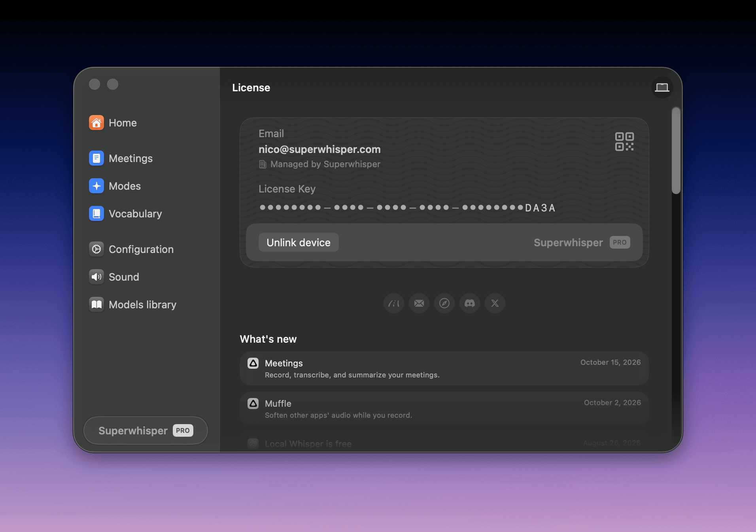
Task: Click the 'What's new' heading
Action: tap(268, 339)
